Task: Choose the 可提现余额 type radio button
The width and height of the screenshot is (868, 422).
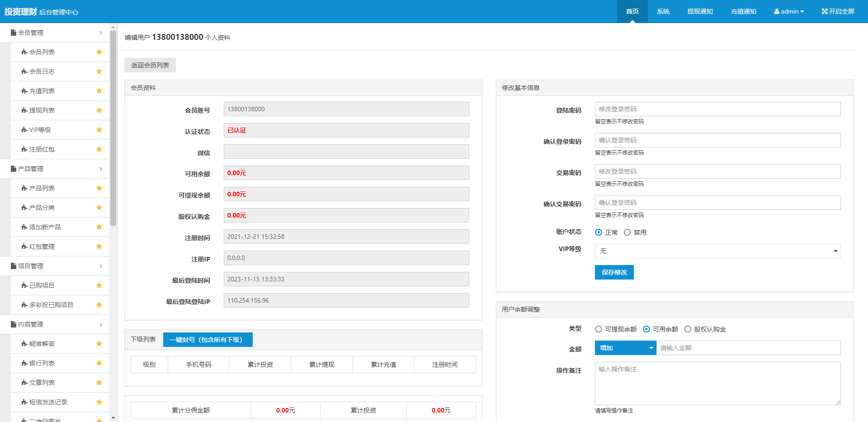Action: click(x=599, y=329)
